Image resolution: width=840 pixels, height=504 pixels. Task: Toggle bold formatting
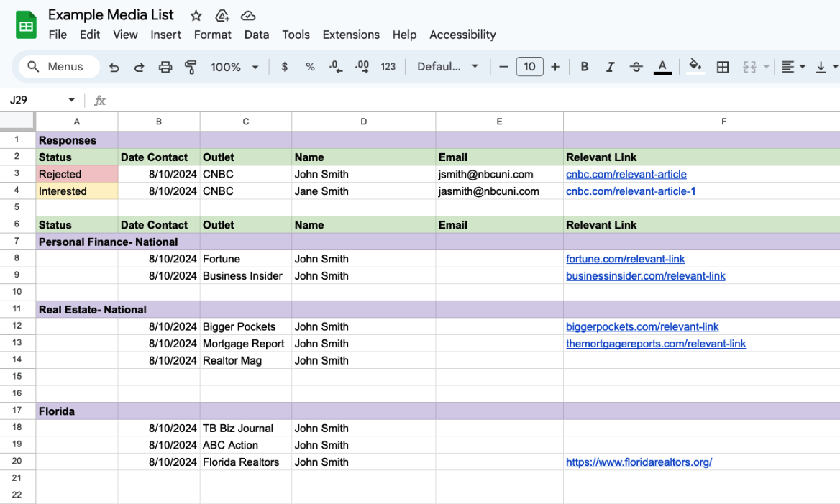[585, 66]
